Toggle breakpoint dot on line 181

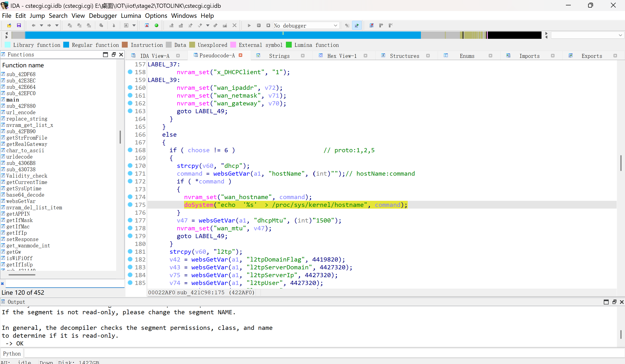tap(130, 251)
